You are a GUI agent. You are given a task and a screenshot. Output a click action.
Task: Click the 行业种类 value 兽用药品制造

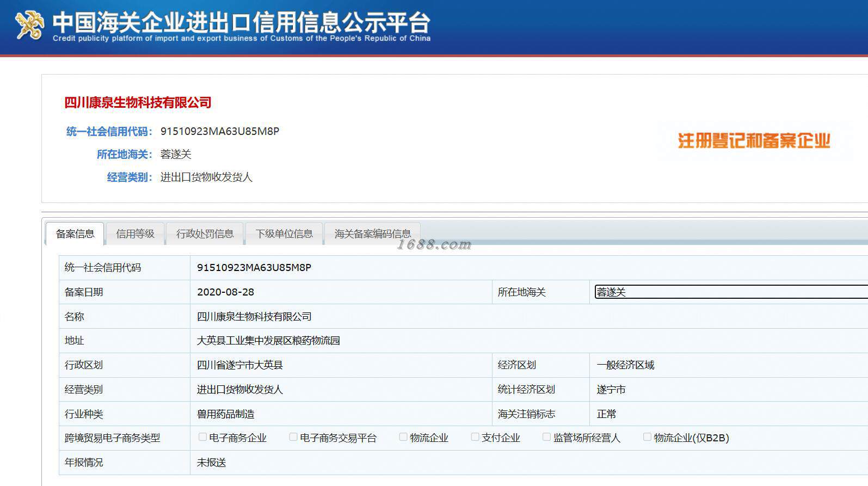[225, 414]
